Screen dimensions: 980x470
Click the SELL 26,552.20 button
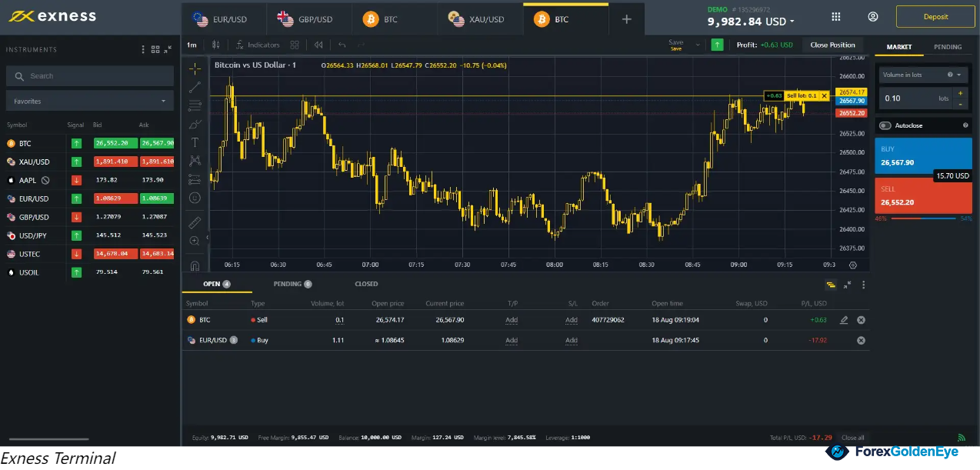(923, 195)
